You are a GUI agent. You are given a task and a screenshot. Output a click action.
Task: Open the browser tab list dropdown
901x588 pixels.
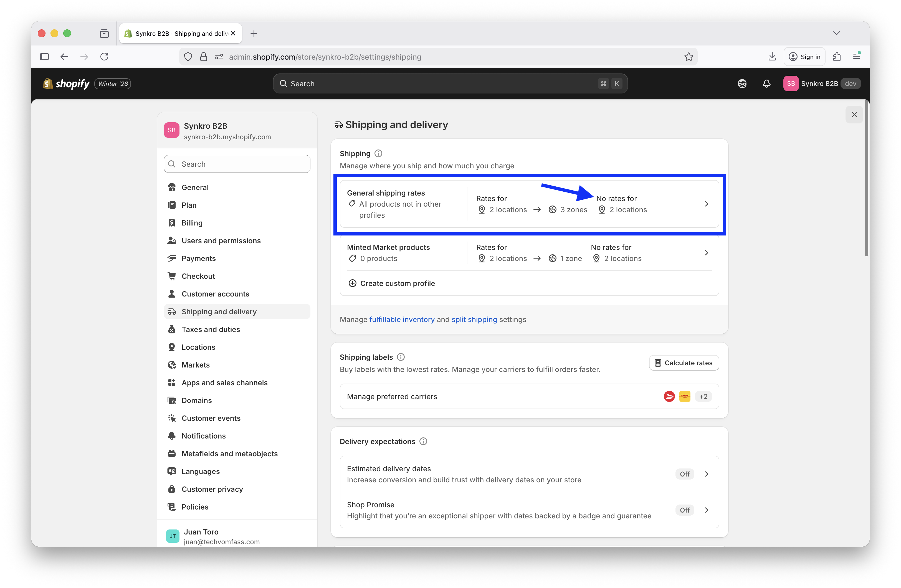tap(836, 33)
